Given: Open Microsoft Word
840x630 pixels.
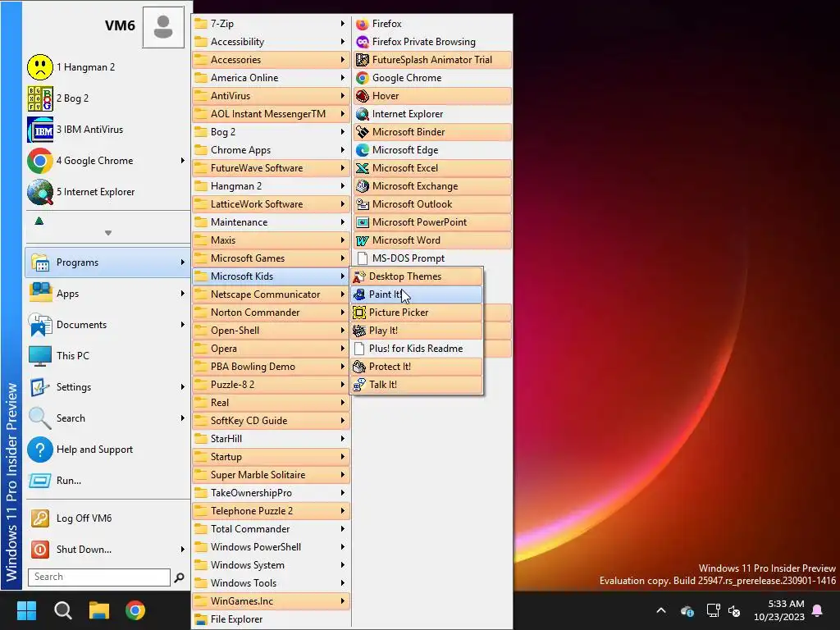Looking at the screenshot, I should [x=432, y=240].
